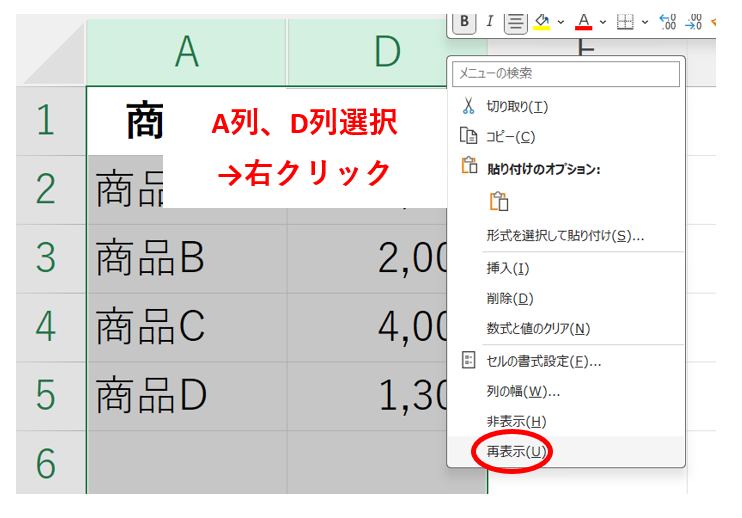Click the メニューの検索 search field
742x518 pixels.
point(566,74)
